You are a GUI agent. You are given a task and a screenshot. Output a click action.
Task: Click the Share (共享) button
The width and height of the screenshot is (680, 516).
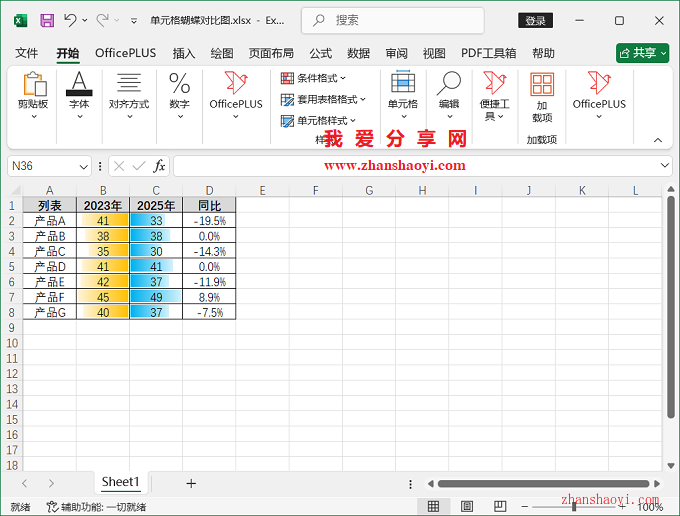tap(642, 53)
